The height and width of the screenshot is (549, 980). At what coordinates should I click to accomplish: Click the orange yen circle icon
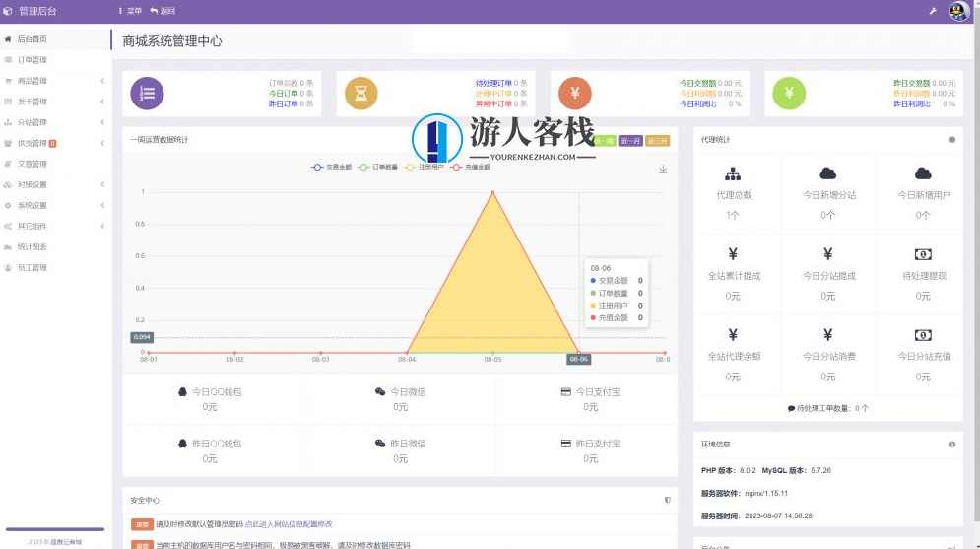click(575, 94)
